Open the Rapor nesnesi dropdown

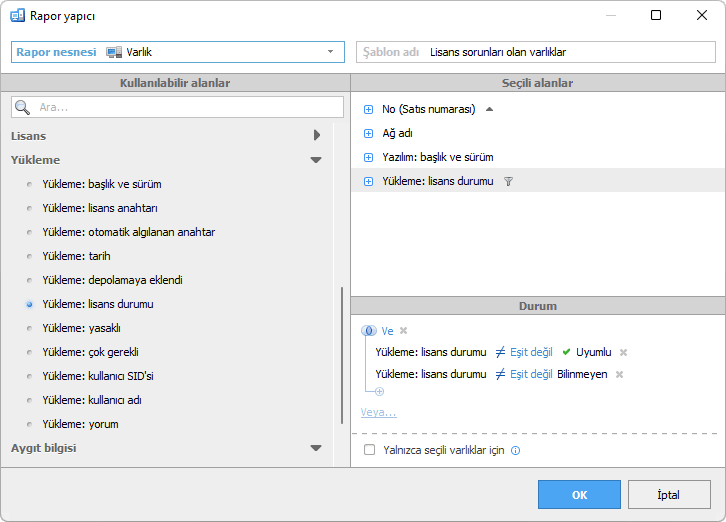[330, 51]
